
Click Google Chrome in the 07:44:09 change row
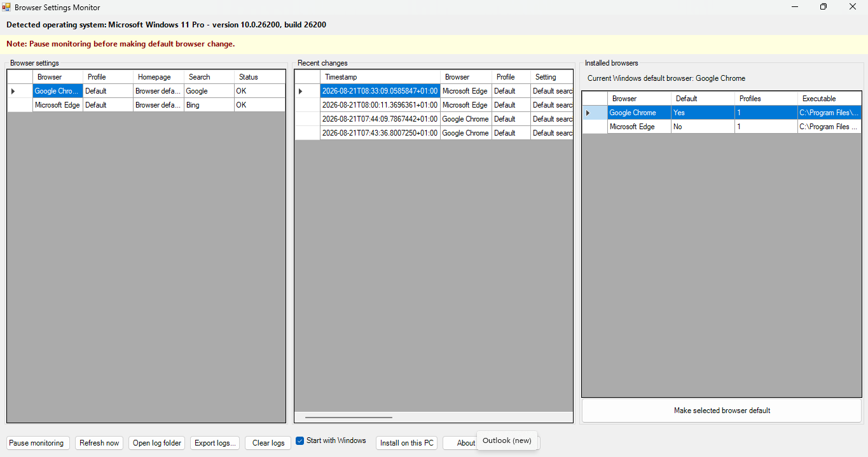[x=466, y=119]
